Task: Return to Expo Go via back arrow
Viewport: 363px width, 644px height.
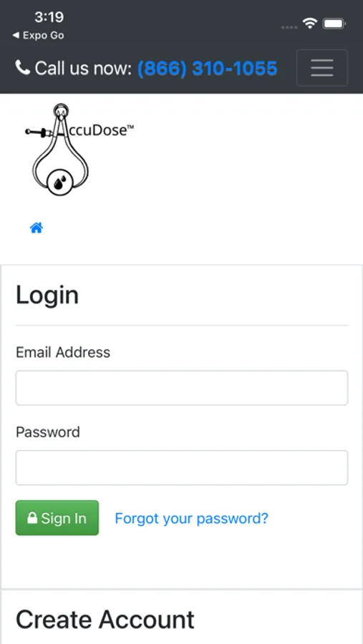Action: (x=38, y=36)
